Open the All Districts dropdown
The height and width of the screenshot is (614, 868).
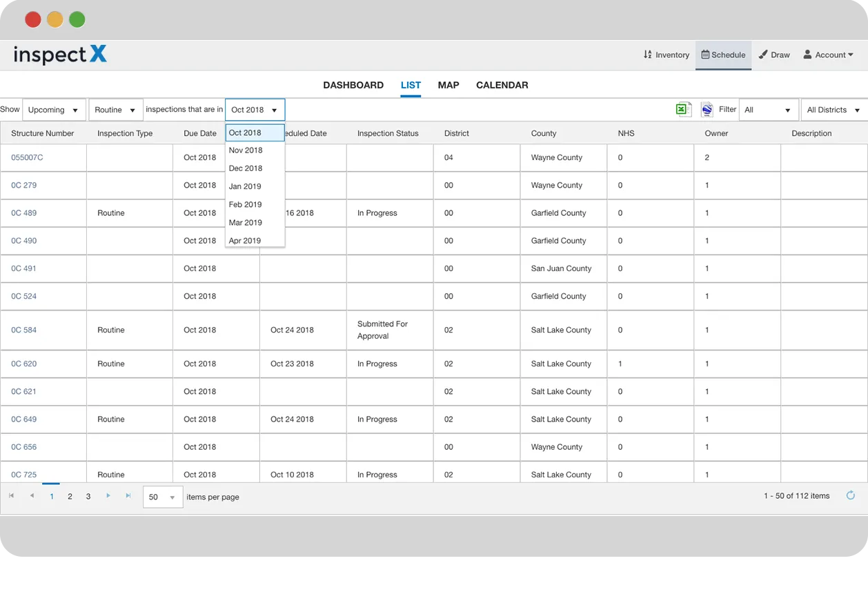point(834,110)
